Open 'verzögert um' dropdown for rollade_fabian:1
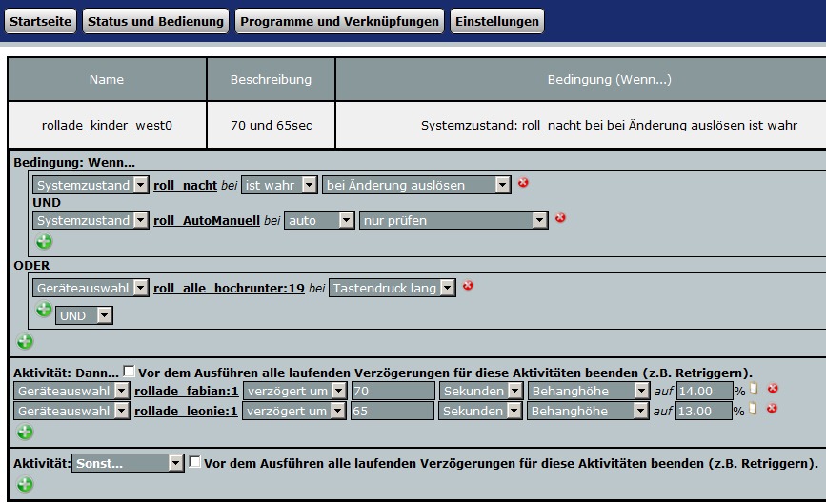This screenshot has width=826, height=504. click(295, 391)
